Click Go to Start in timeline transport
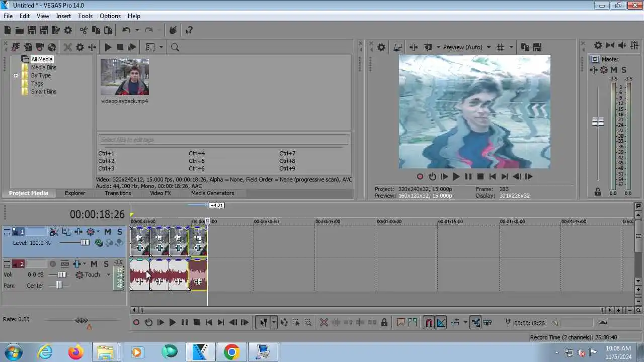644x362 pixels. click(x=209, y=323)
